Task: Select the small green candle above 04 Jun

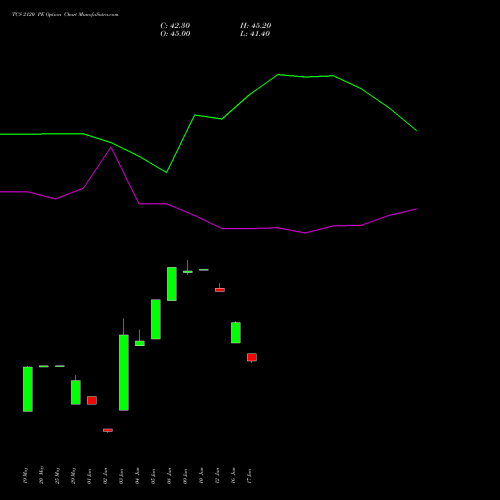Action: [140, 343]
